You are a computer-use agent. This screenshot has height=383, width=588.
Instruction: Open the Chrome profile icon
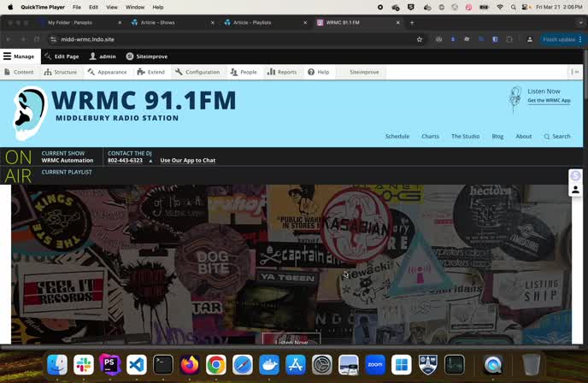(x=530, y=39)
